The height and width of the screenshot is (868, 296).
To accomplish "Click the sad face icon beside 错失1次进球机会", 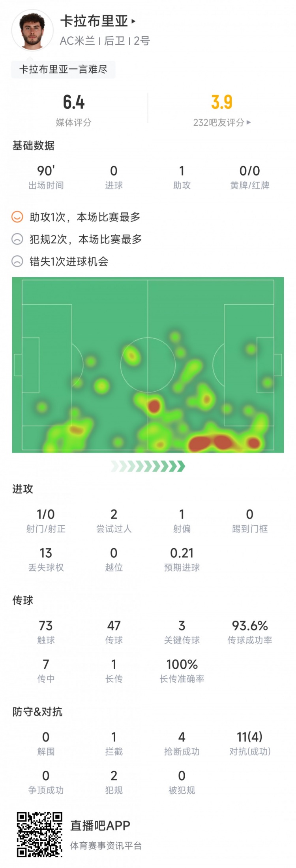I will (17, 261).
